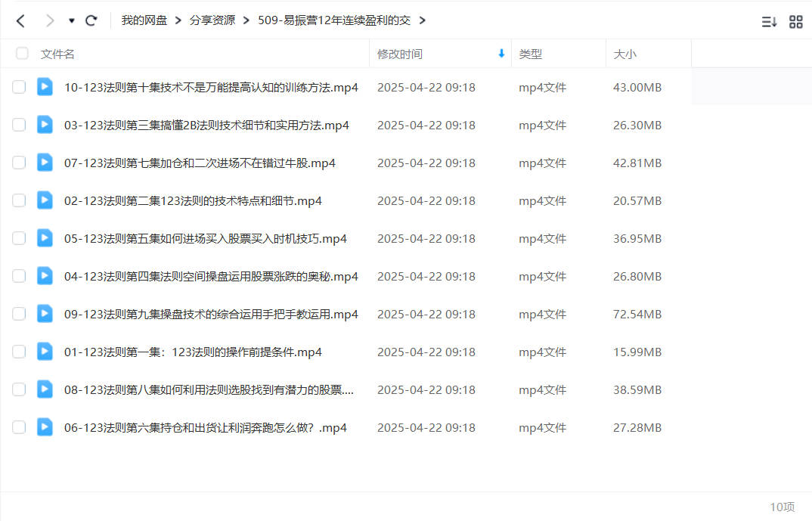
Task: Click mp4文件 type in the 38.59MB row
Action: pos(542,390)
